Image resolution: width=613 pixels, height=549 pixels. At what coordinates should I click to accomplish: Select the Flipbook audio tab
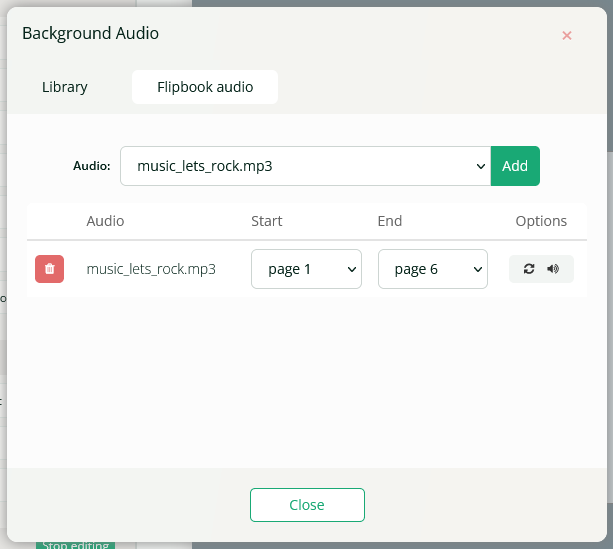[x=205, y=87]
